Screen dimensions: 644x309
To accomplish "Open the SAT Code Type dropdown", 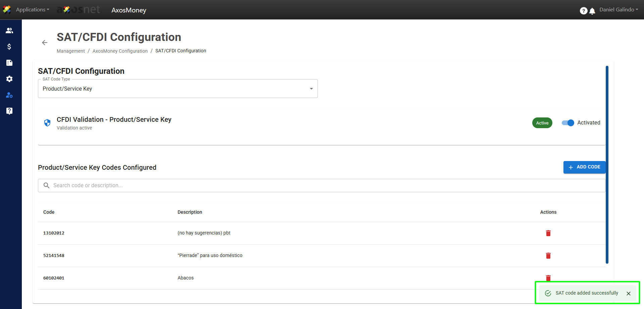I will click(x=178, y=89).
